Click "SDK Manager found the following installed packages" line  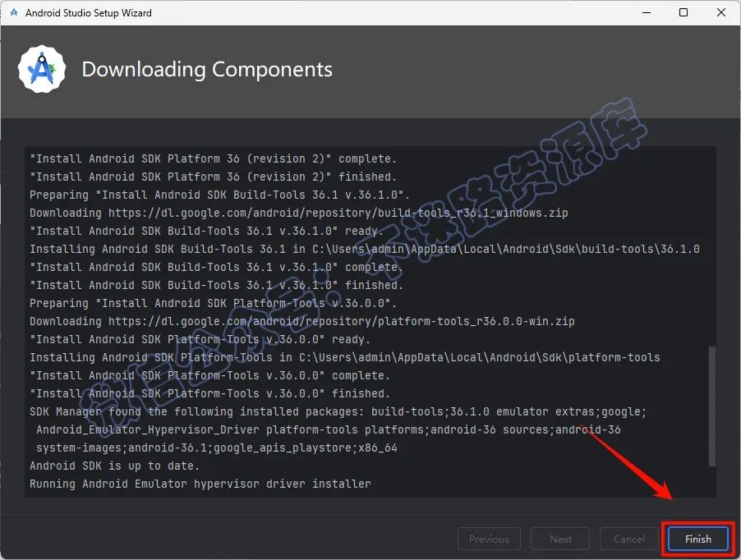(x=338, y=411)
